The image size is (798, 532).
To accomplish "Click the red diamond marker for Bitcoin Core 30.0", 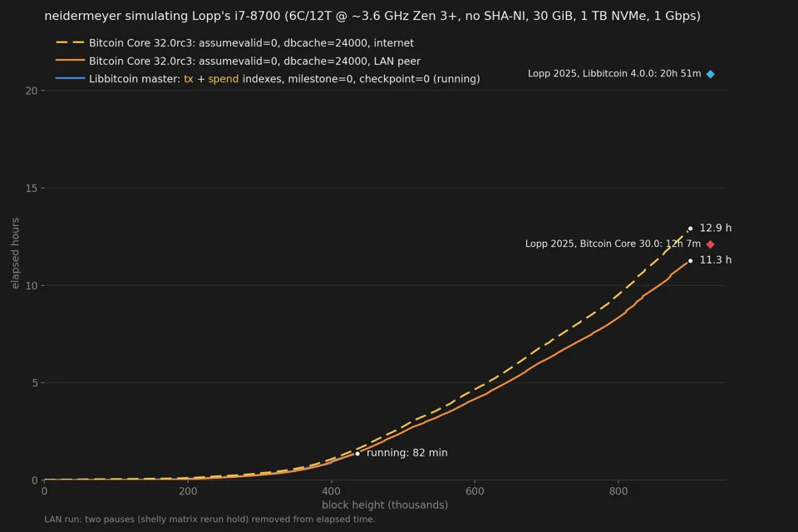I will point(711,244).
